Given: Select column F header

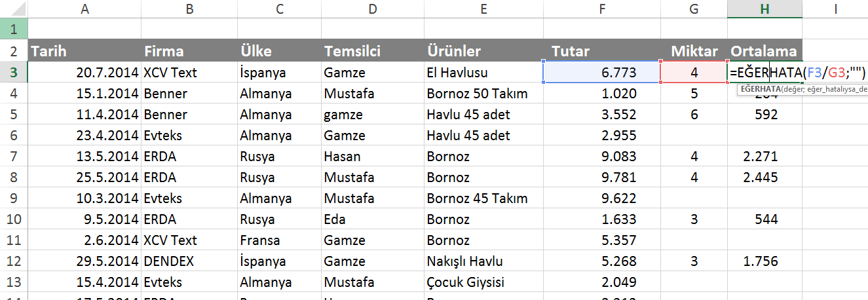Looking at the screenshot, I should click(x=601, y=9).
